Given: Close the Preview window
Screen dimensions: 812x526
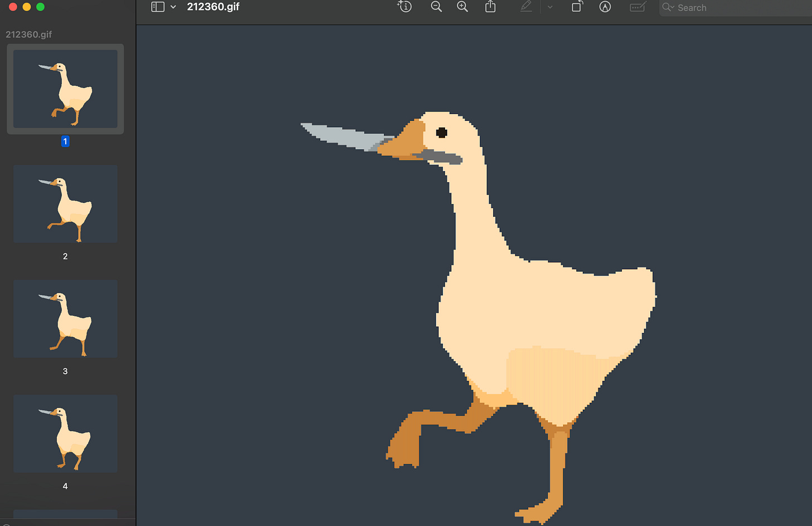Looking at the screenshot, I should (13, 7).
